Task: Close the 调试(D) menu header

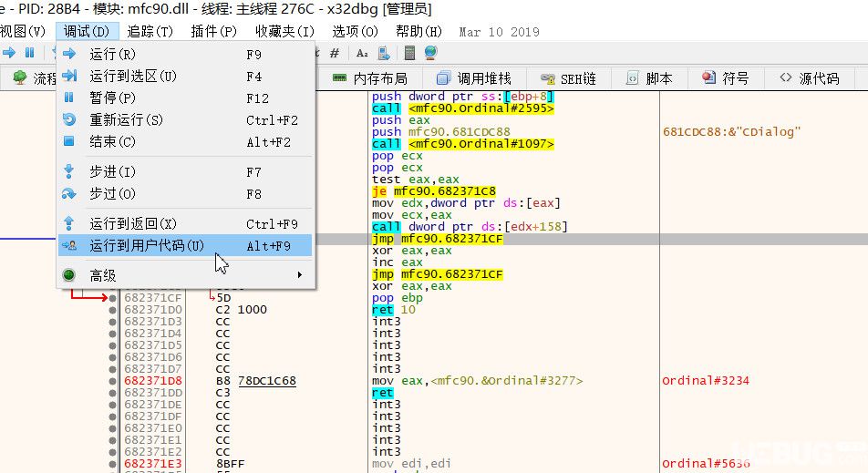Action: coord(87,32)
